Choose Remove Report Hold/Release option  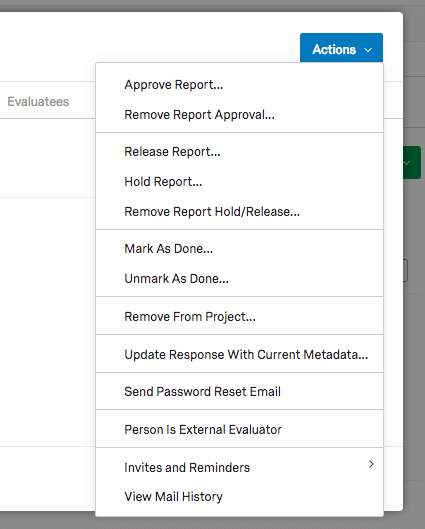pos(239,212)
